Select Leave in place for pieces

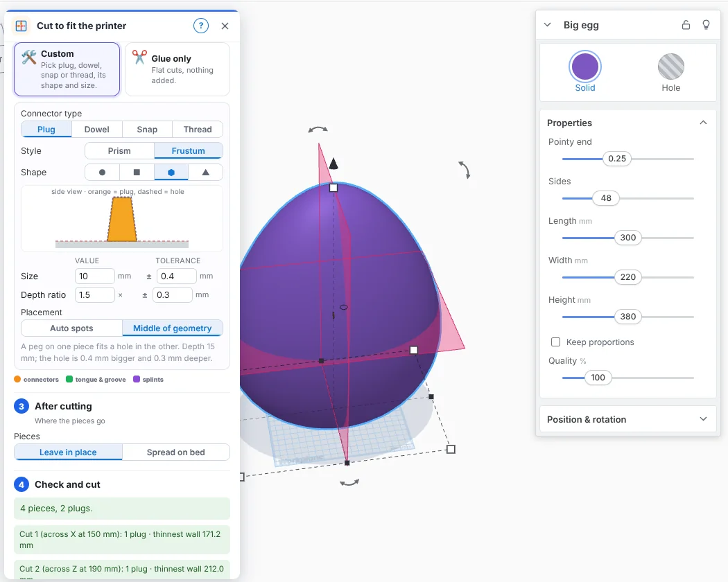(x=68, y=452)
